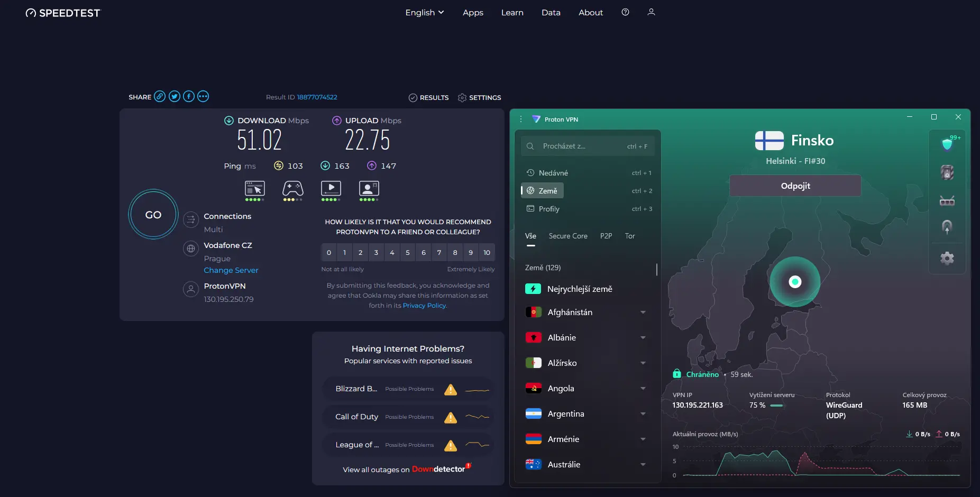Share result on Twitter
The width and height of the screenshot is (980, 497).
coord(174,96)
